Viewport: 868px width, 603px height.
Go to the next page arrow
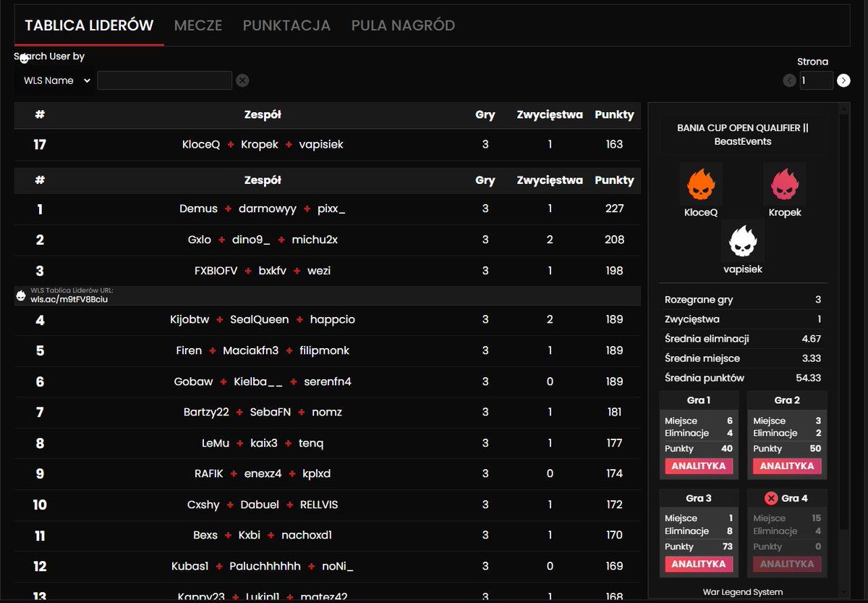(843, 80)
